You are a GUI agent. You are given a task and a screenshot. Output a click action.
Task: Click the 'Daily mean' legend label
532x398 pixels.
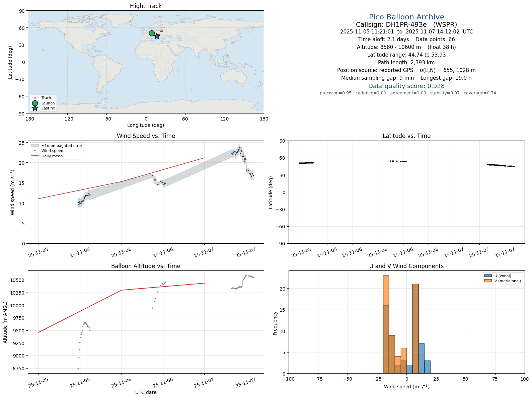pyautogui.click(x=52, y=156)
